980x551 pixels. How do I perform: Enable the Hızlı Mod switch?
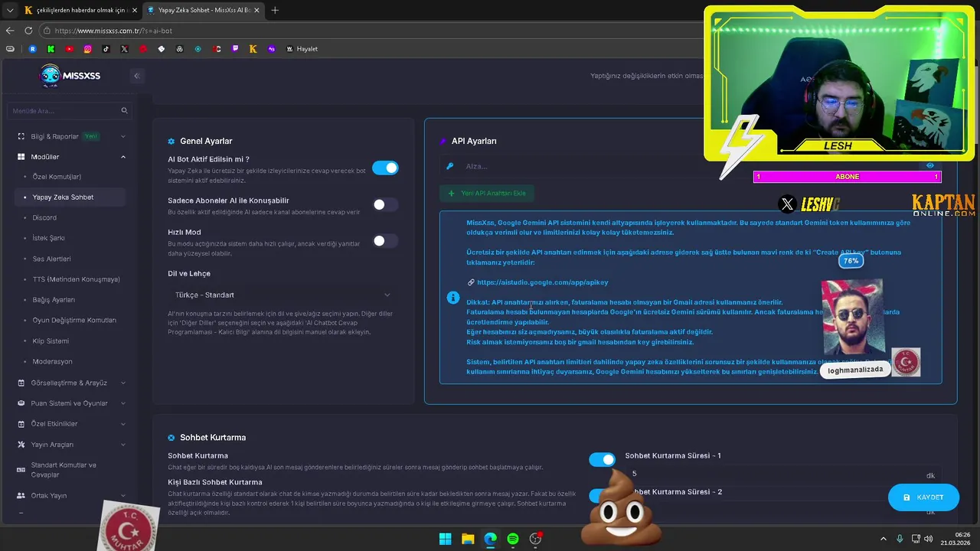point(385,240)
